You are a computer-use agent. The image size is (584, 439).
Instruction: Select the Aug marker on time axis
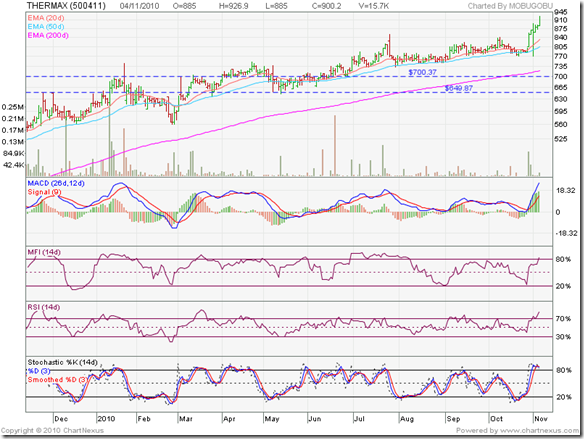coord(407,419)
